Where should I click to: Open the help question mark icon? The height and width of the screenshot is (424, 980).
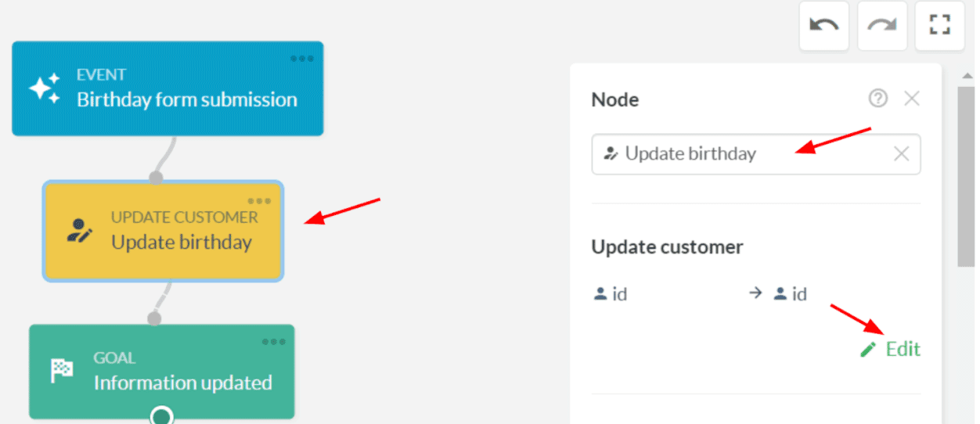click(878, 99)
